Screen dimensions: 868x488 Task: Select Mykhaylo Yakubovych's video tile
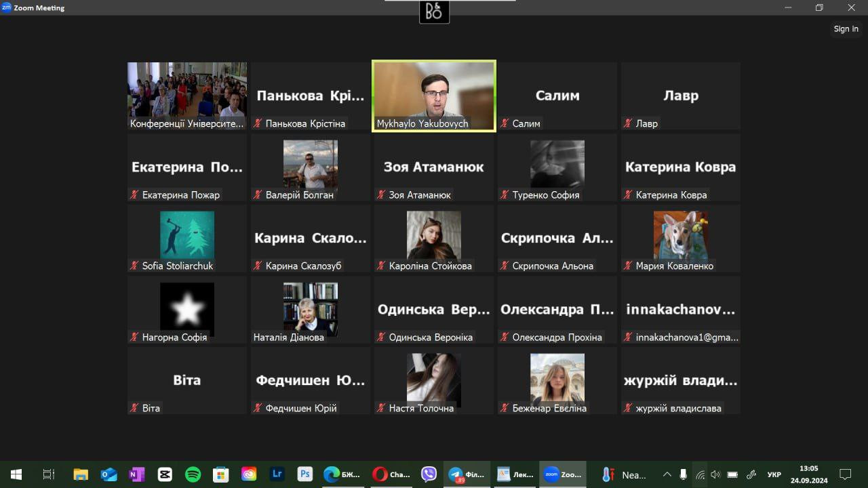[434, 96]
